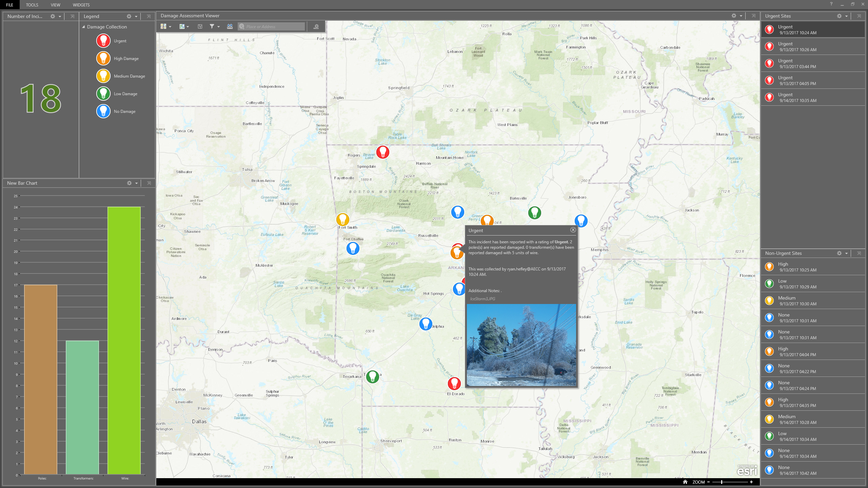Select Urgent site 9/13/2017 10:24 AM

813,29
